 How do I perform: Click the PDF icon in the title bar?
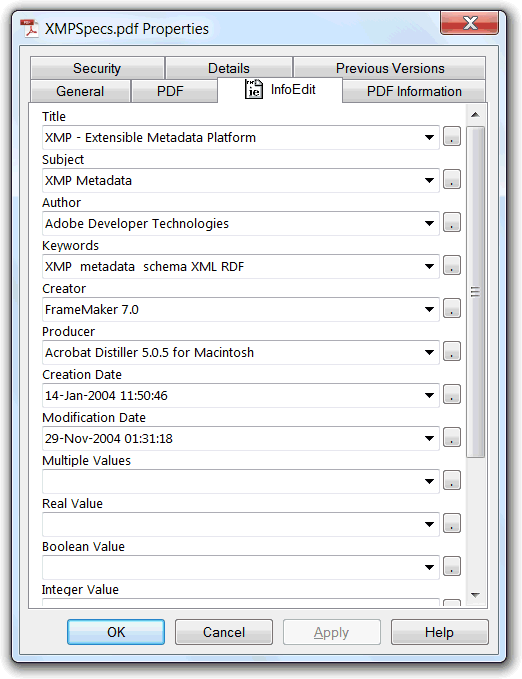tap(29, 29)
